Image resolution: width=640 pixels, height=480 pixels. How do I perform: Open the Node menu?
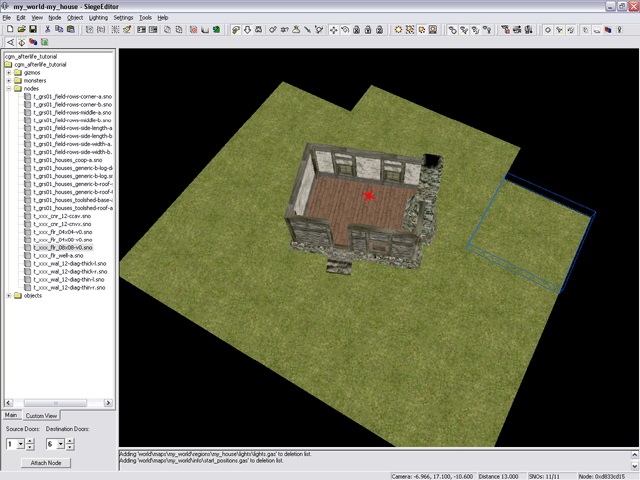point(55,18)
